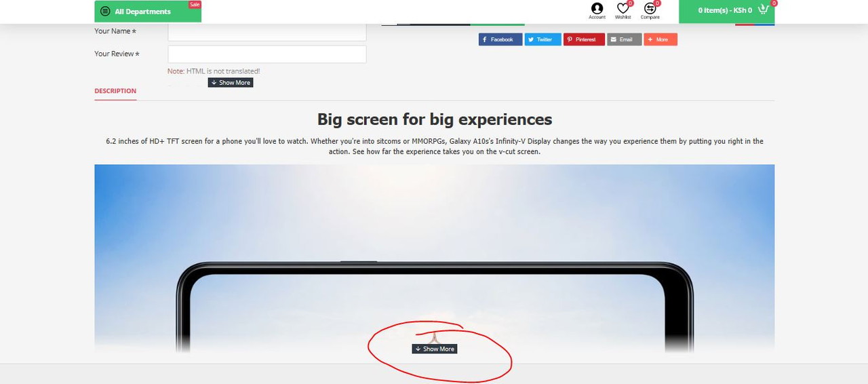Click the 'Note: HTML is not translated!' text
868x384 pixels.
tap(214, 71)
